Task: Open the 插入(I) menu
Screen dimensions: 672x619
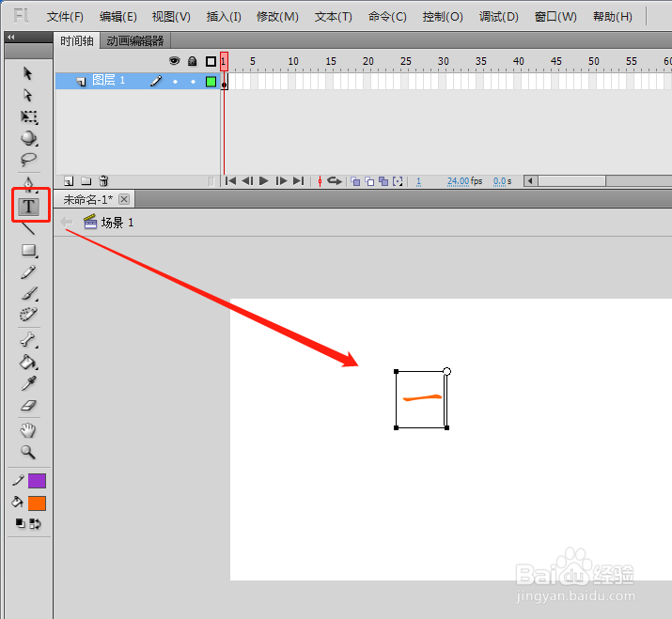Action: click(x=224, y=17)
